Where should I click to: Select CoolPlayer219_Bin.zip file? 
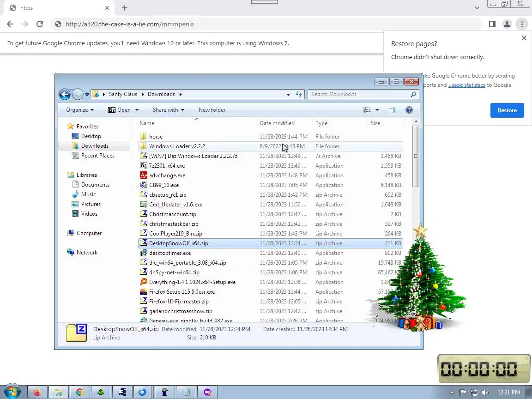pos(271,233)
